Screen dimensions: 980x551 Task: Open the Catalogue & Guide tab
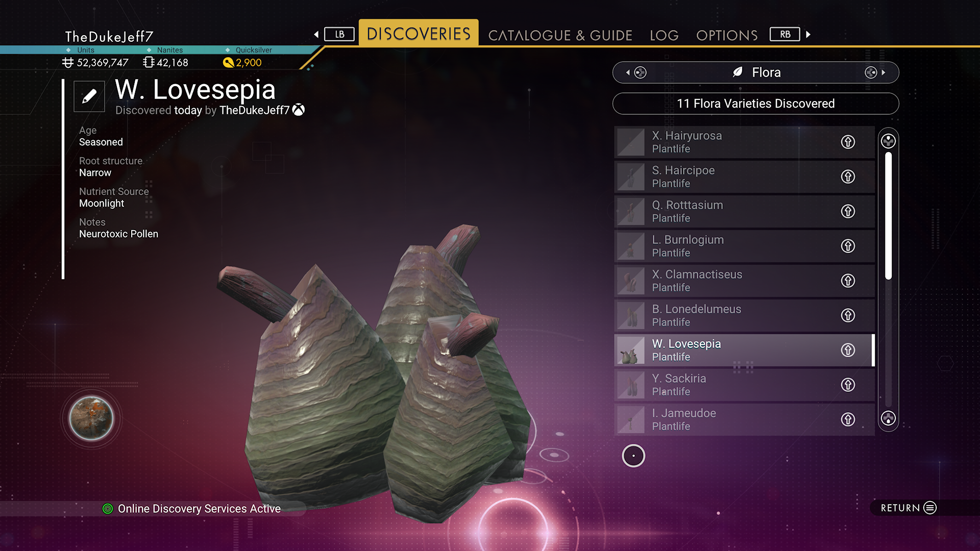[560, 35]
